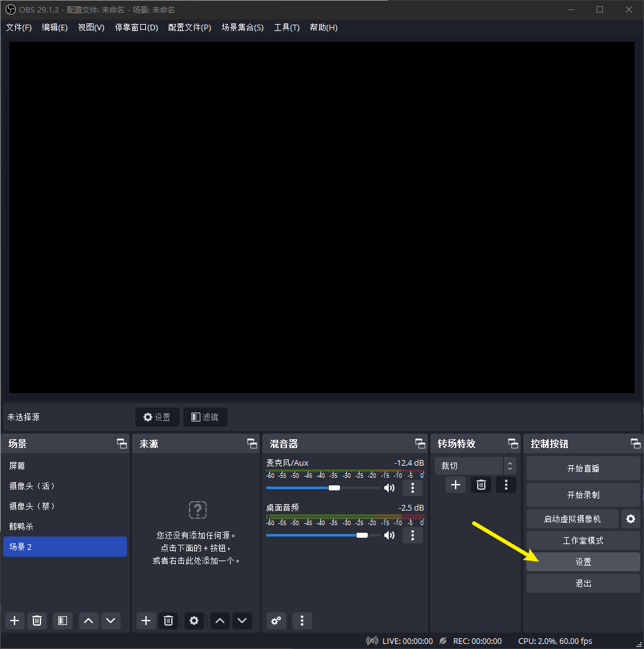The image size is (644, 649).
Task: Click the 开始直播 button
Action: click(x=583, y=468)
